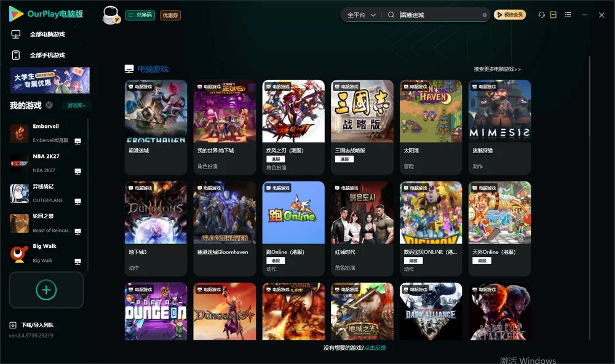Click the OUTERPLANE game icon in sidebar
The height and width of the screenshot is (364, 615).
[x=19, y=193]
